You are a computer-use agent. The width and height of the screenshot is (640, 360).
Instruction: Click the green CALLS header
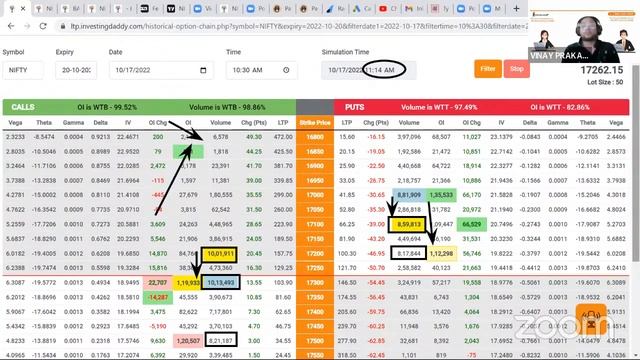[23, 107]
